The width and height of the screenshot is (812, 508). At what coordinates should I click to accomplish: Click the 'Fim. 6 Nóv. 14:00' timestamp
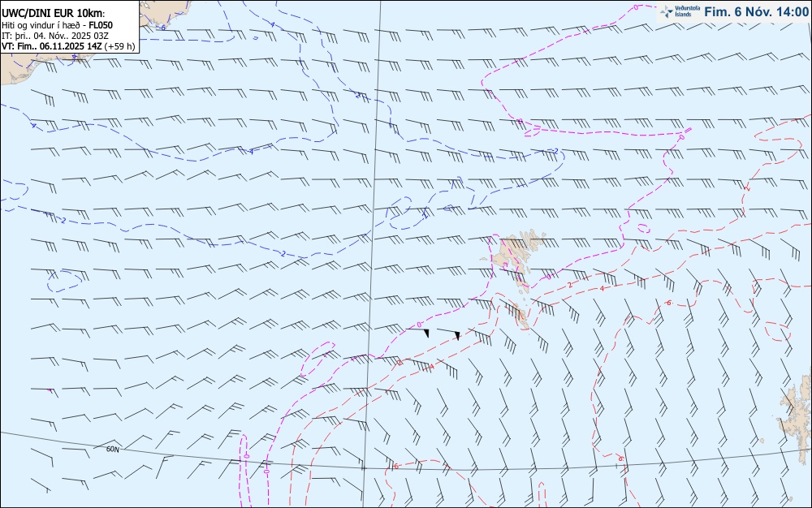[756, 12]
